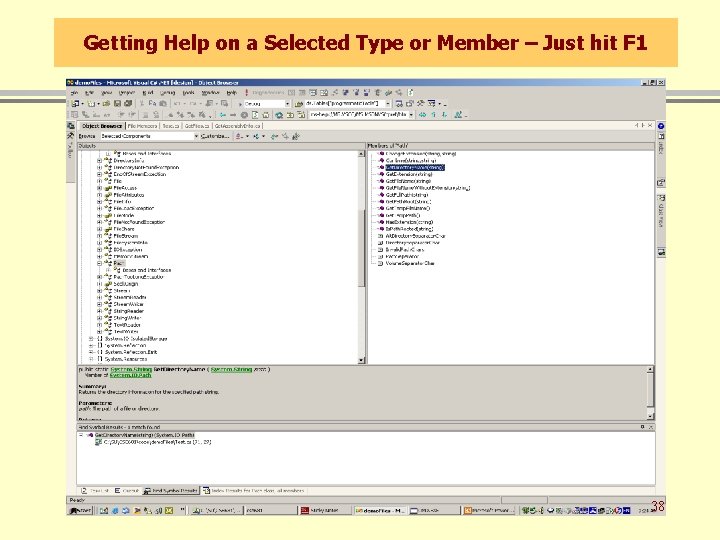Viewport: 720px width, 540px height.
Task: Click the Save icon in the toolbar
Action: (118, 104)
